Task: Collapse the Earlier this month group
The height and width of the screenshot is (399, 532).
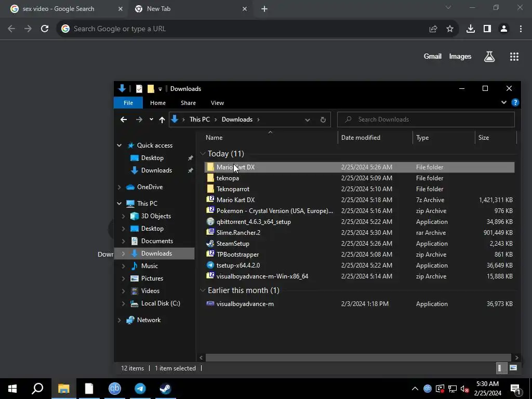Action: point(203,290)
